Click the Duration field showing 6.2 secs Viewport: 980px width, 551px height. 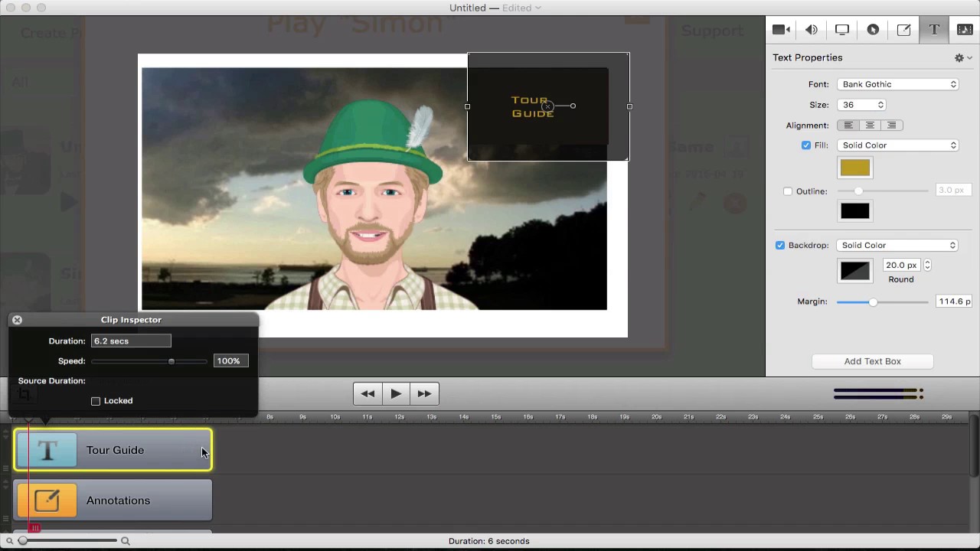[x=131, y=341]
